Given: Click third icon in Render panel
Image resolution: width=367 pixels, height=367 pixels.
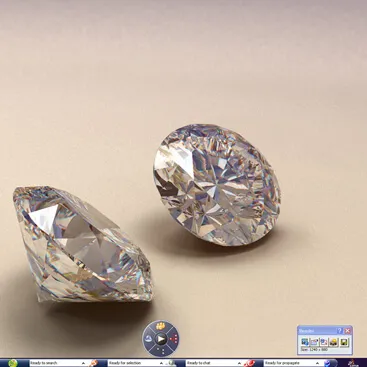Looking at the screenshot, I should pos(324,342).
